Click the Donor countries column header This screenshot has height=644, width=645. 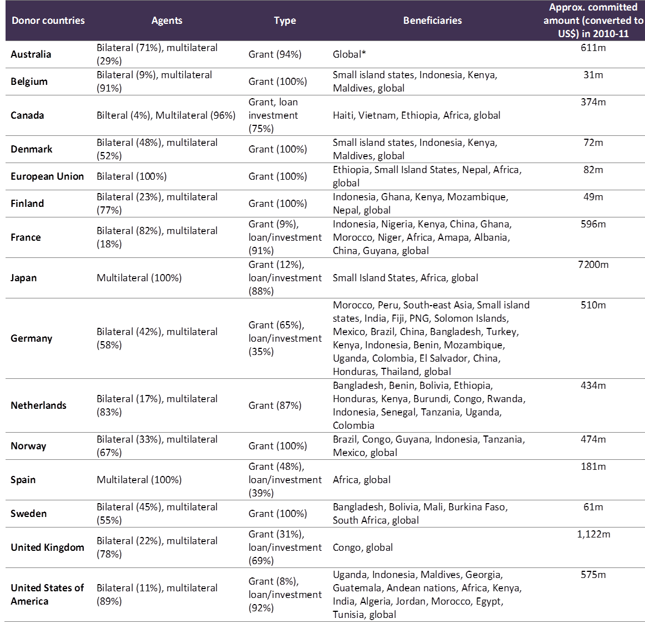point(48,21)
